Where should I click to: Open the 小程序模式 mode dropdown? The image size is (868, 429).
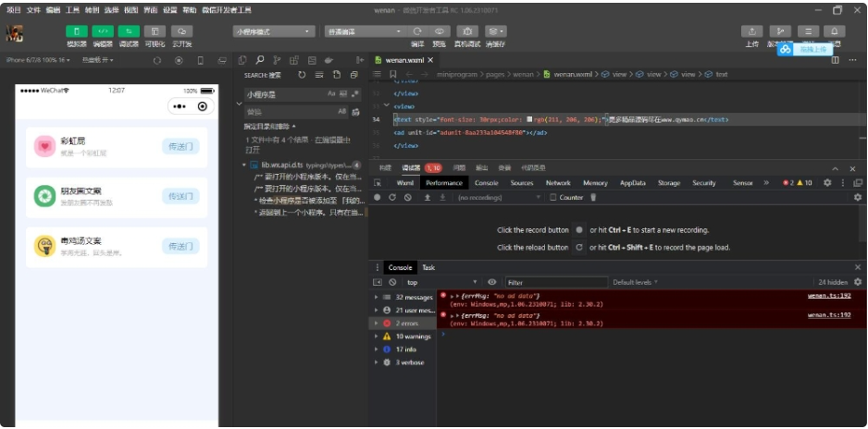click(271, 31)
